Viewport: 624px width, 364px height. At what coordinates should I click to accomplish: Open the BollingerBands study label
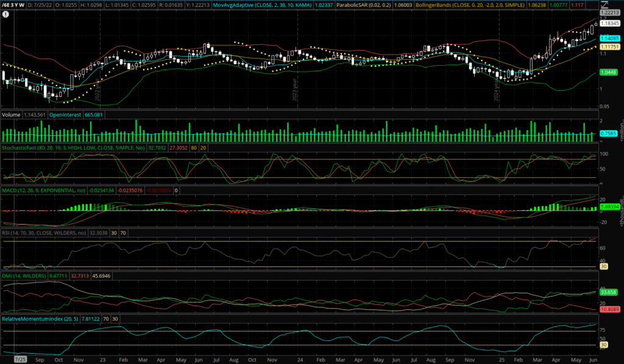click(470, 5)
